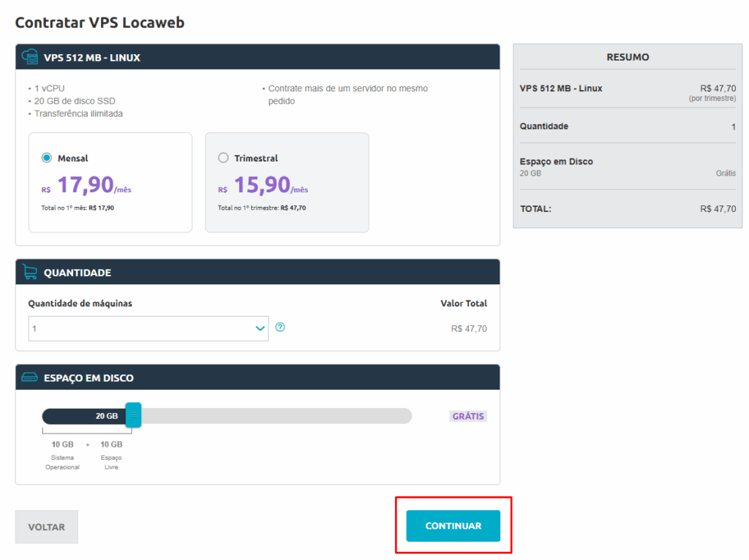Click the cloud server icon in VPS header
The height and width of the screenshot is (560, 749).
point(30,57)
